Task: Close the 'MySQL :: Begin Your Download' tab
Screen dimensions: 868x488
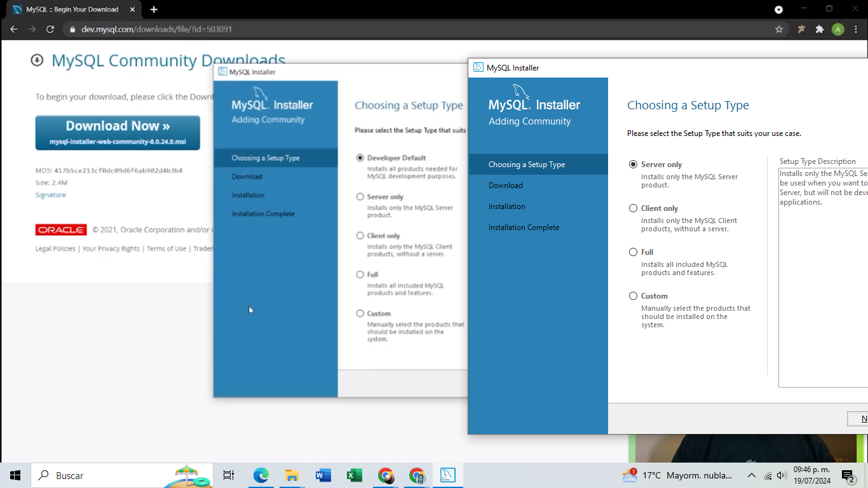Action: [x=132, y=10]
